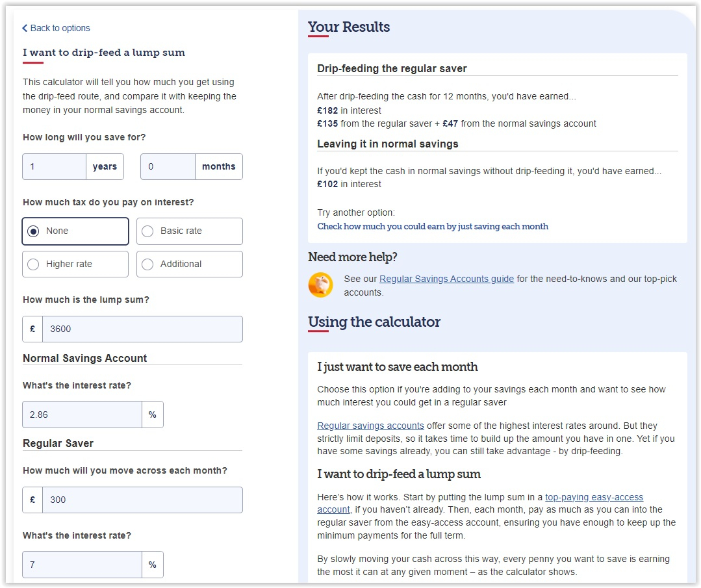Click the pound symbol beside lump sum

pyautogui.click(x=32, y=329)
